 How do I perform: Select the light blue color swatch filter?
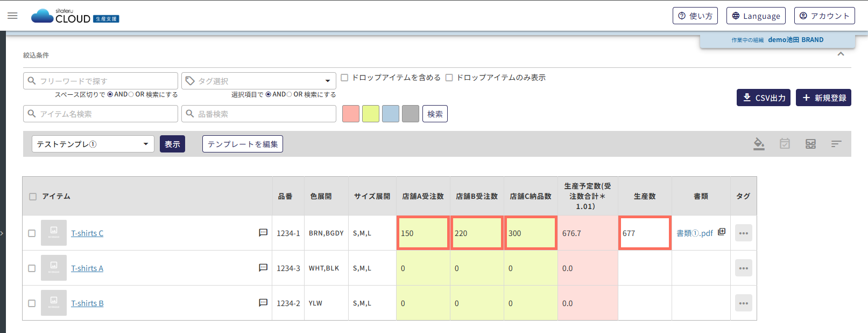pos(391,114)
